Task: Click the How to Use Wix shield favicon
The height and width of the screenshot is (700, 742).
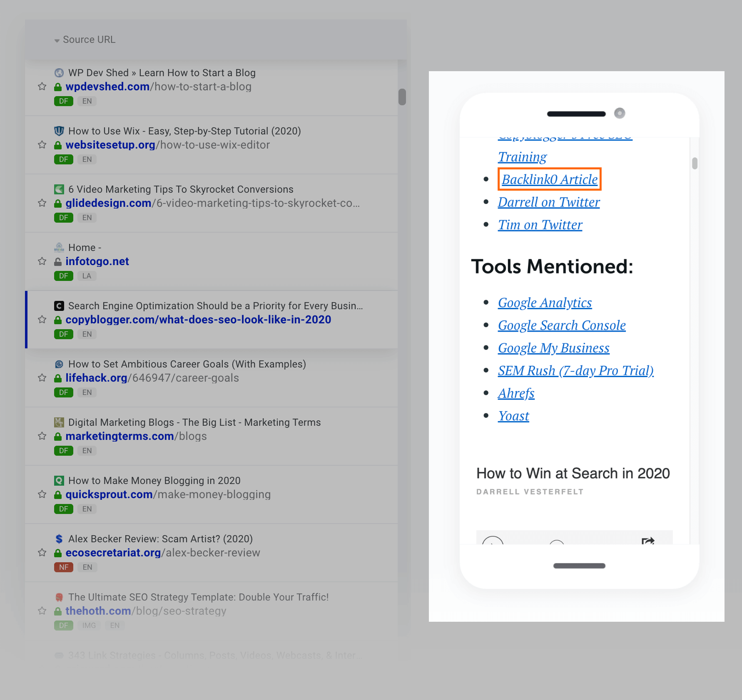Action: (59, 131)
